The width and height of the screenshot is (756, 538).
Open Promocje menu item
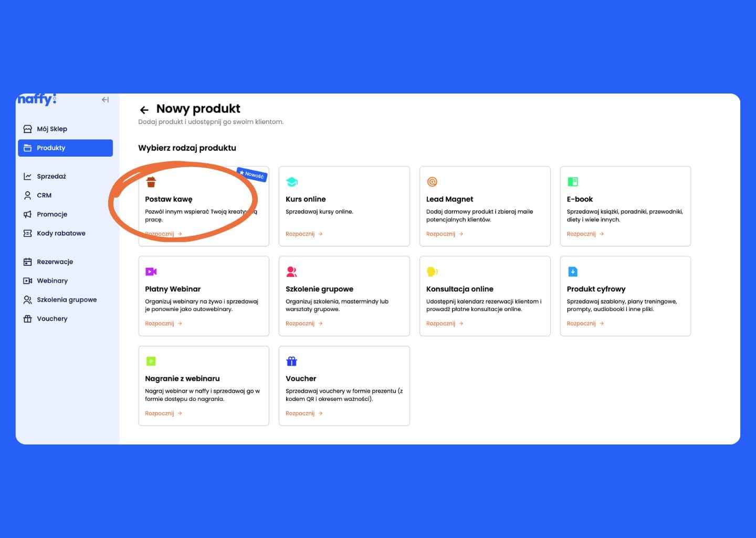(x=65, y=214)
